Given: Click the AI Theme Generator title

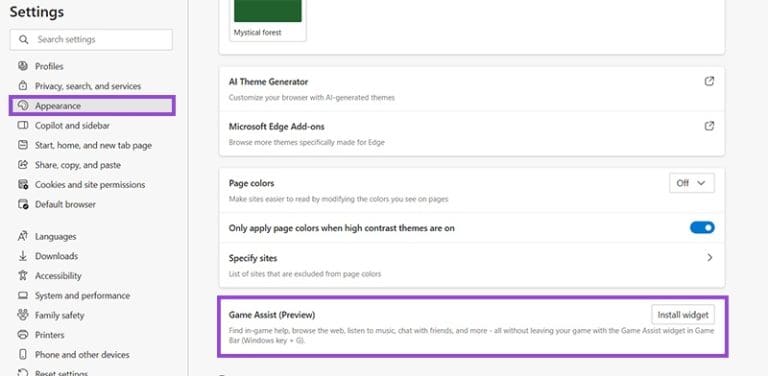Looking at the screenshot, I should pyautogui.click(x=268, y=82).
